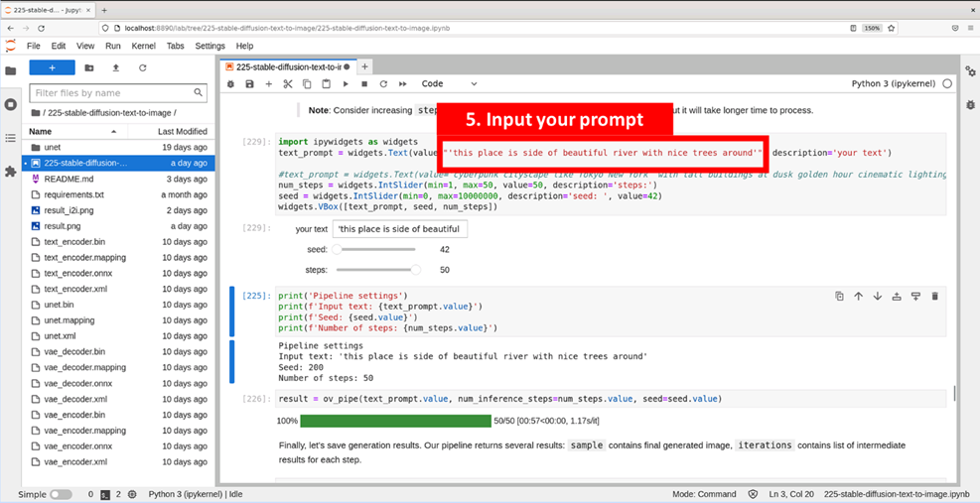Select result_i2i.png file
This screenshot has width=980, height=503.
point(119,210)
